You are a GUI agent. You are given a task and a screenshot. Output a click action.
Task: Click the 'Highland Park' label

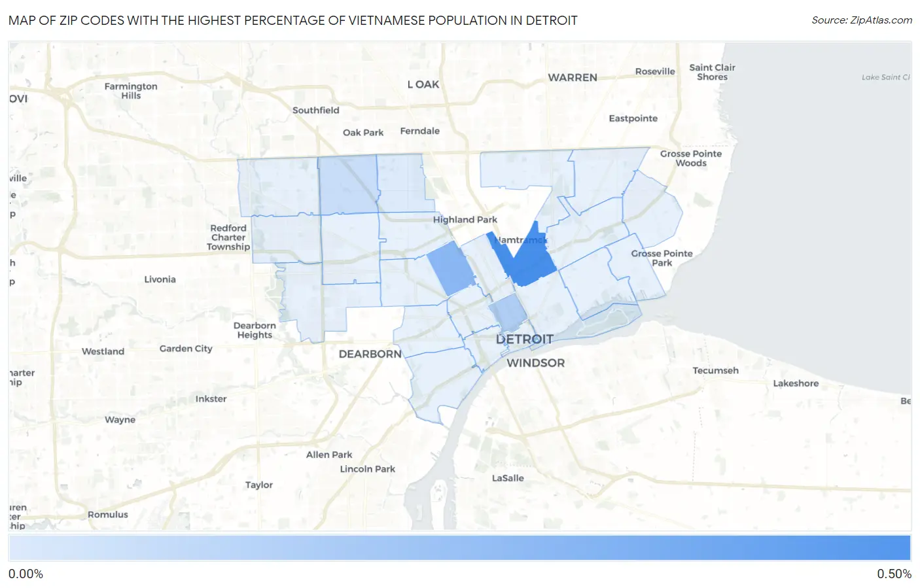465,220
